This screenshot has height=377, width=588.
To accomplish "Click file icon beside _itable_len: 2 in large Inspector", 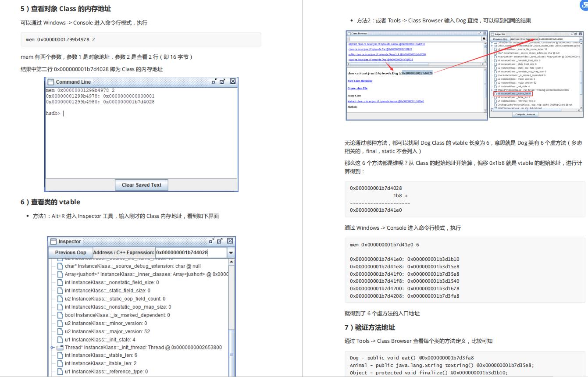I will tap(61, 363).
